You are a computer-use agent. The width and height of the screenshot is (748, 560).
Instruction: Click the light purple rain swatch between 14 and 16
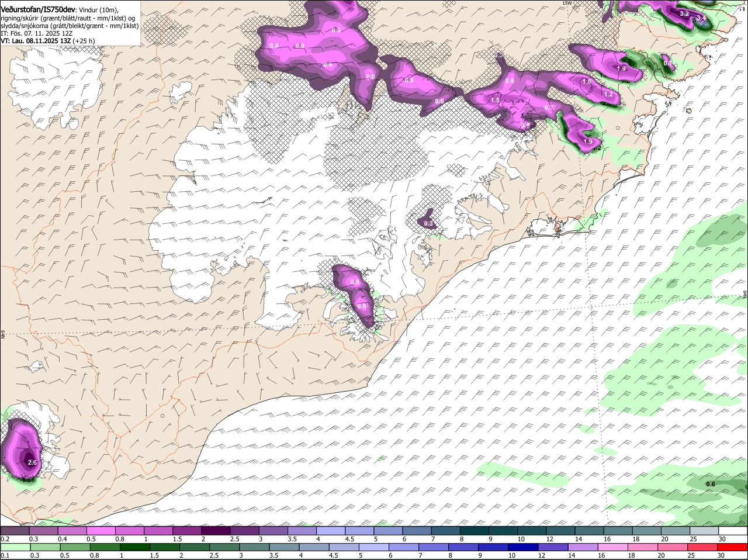[583, 547]
